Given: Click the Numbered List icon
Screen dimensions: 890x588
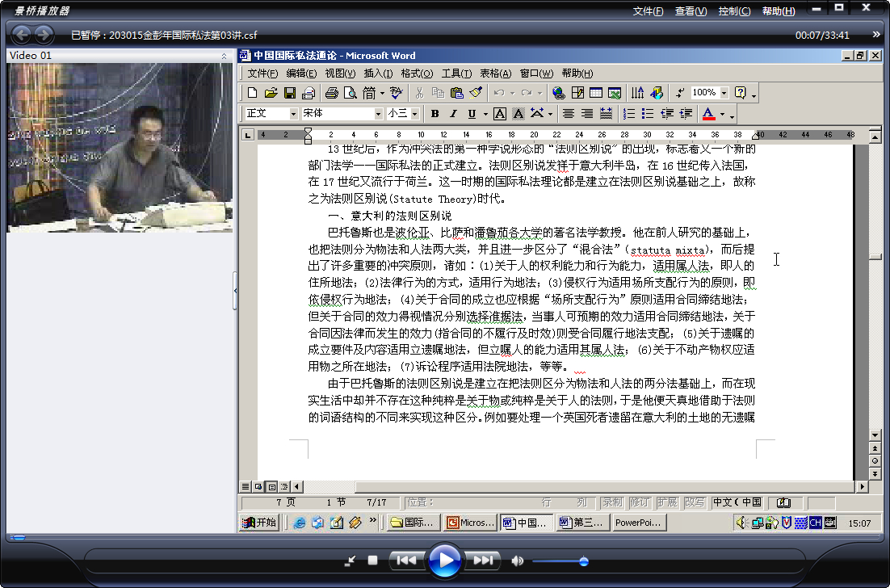Looking at the screenshot, I should 629,114.
